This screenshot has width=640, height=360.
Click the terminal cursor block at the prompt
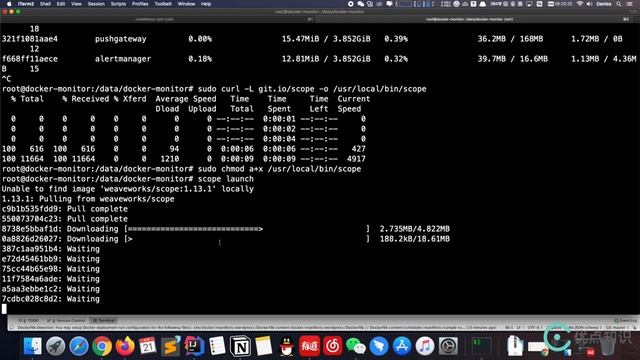pyautogui.click(x=4, y=309)
